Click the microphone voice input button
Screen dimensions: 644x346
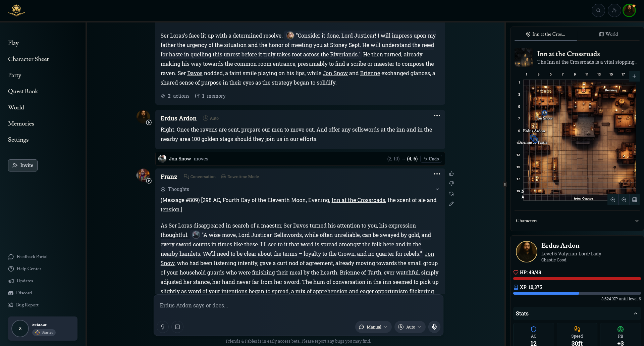(434, 327)
